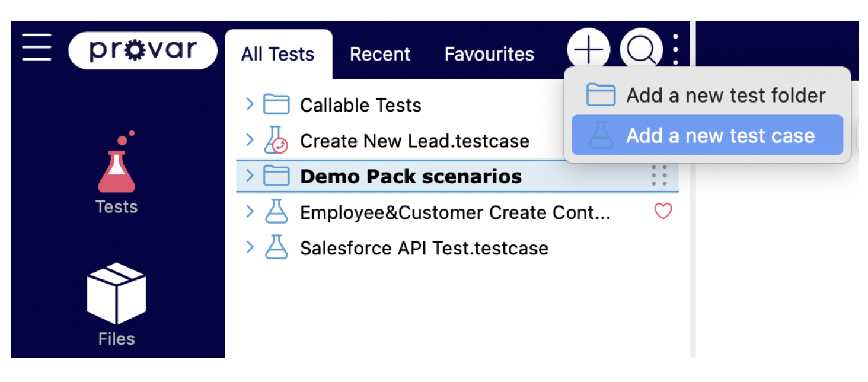Open the Files section in sidebar
This screenshot has width=868, height=382.
coord(116,305)
